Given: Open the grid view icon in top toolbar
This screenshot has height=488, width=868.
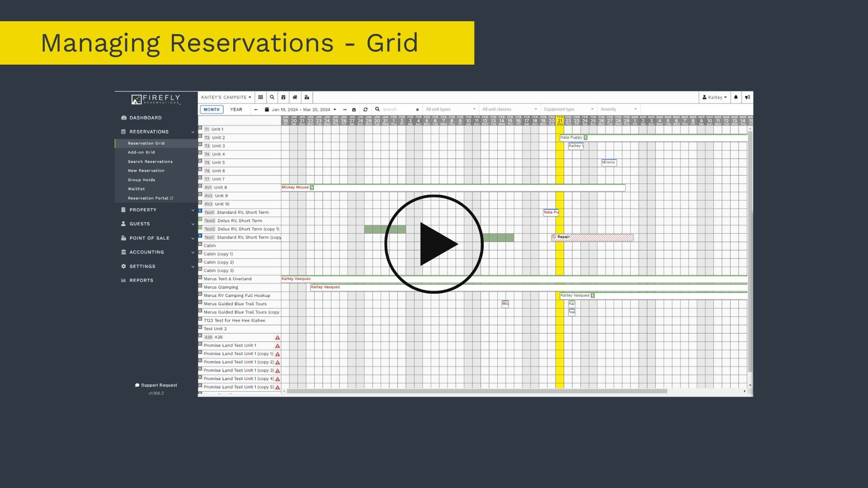Looking at the screenshot, I should [260, 97].
